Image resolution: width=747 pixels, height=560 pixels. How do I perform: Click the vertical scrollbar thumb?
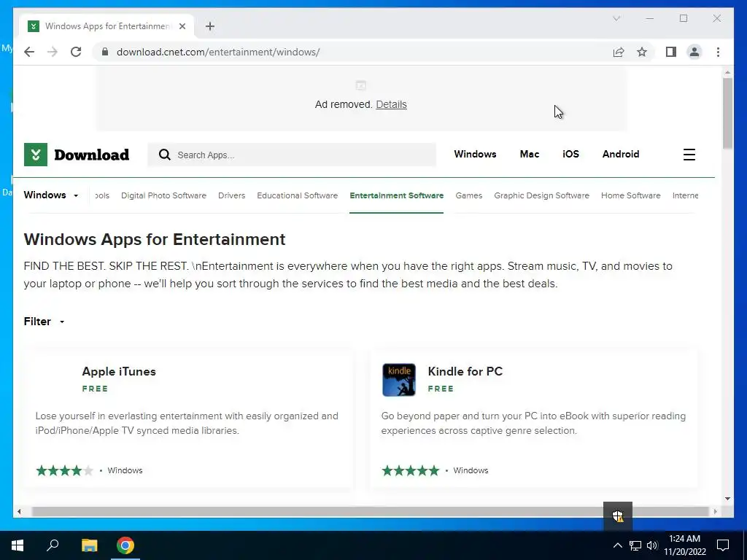pyautogui.click(x=727, y=113)
